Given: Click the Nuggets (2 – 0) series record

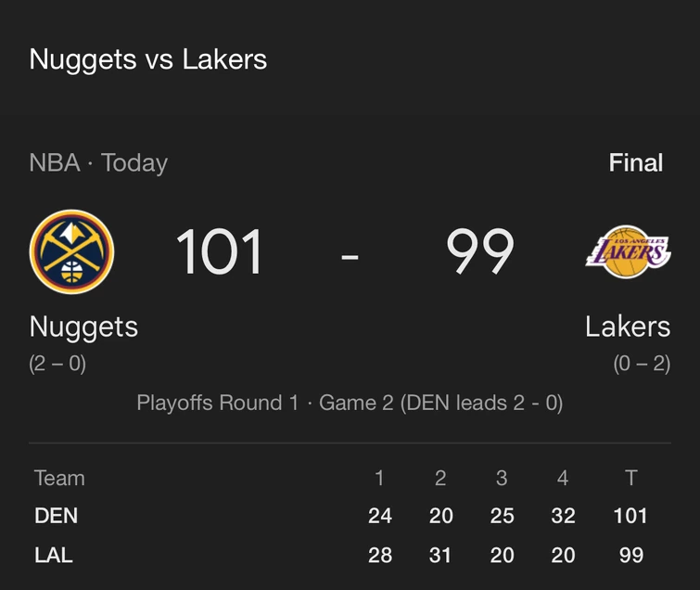Looking at the screenshot, I should pyautogui.click(x=57, y=364).
